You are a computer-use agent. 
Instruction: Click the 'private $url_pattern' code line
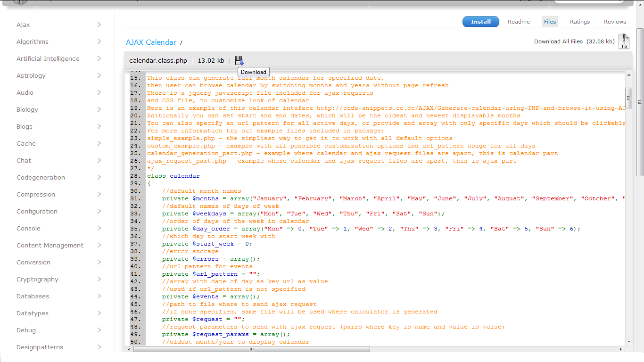(211, 274)
